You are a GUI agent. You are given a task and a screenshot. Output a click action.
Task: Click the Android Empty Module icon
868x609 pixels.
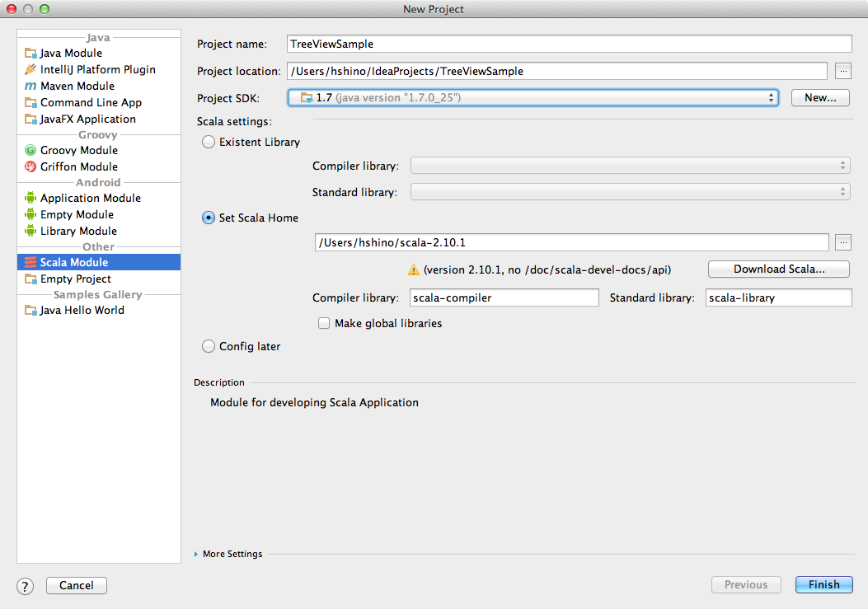[30, 214]
